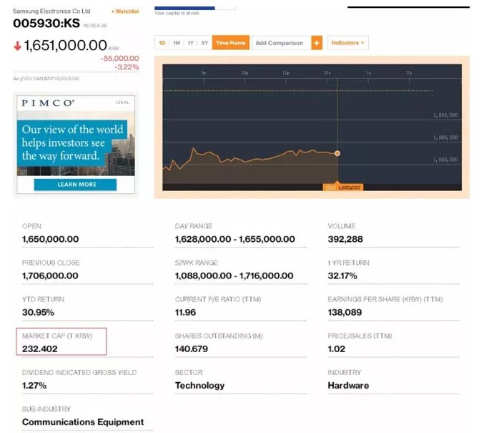
Task: Open the Time Frame selector
Action: pos(231,43)
